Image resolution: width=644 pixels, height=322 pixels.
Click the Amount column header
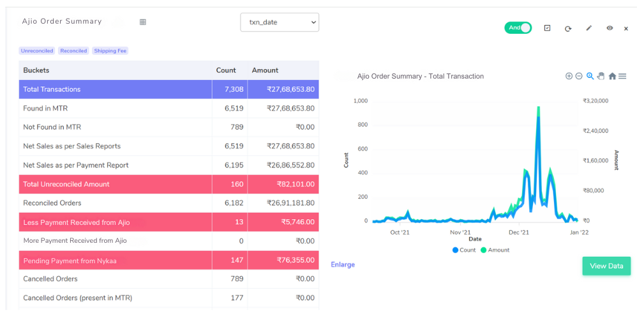pos(265,70)
